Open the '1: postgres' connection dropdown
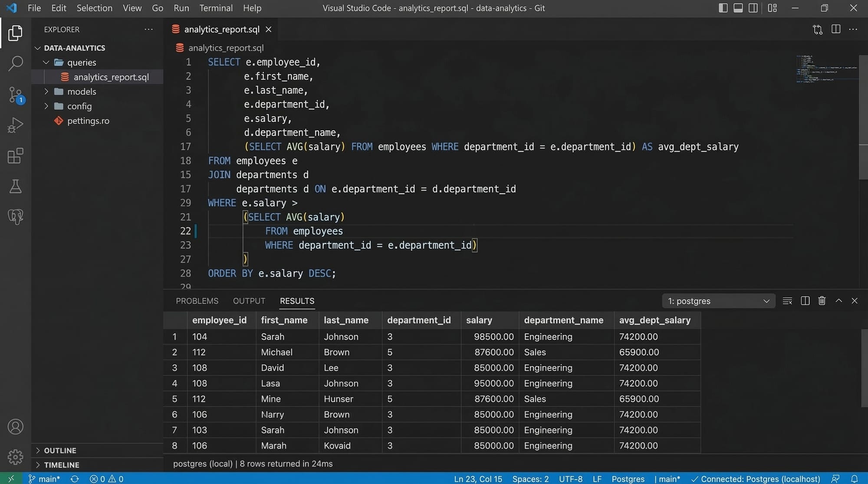Image resolution: width=868 pixels, height=484 pixels. (718, 301)
